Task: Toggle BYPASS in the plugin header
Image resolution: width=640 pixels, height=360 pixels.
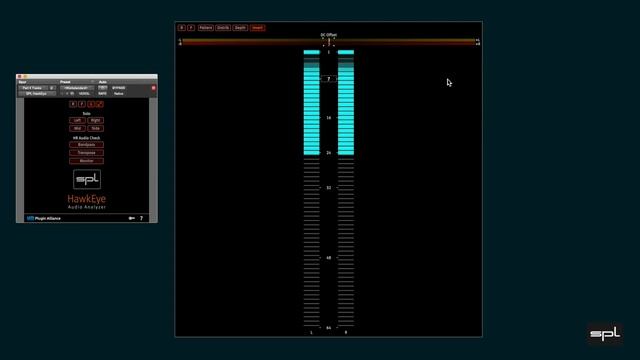Action: [x=119, y=88]
